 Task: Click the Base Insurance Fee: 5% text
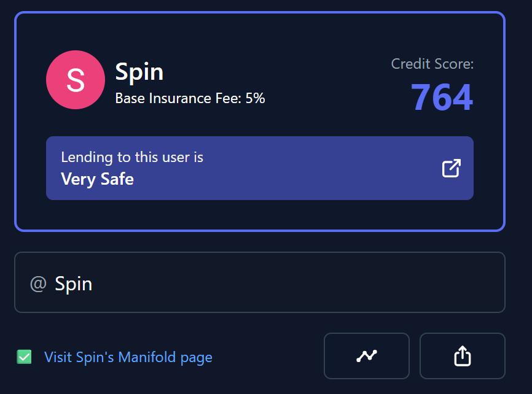190,98
